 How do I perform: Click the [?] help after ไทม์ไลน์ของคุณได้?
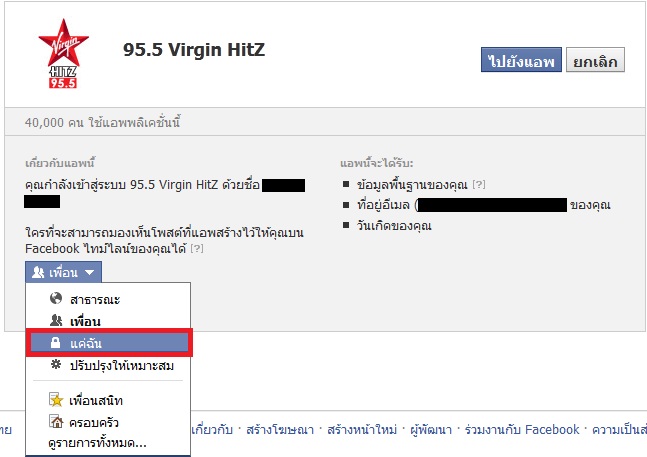tap(197, 249)
